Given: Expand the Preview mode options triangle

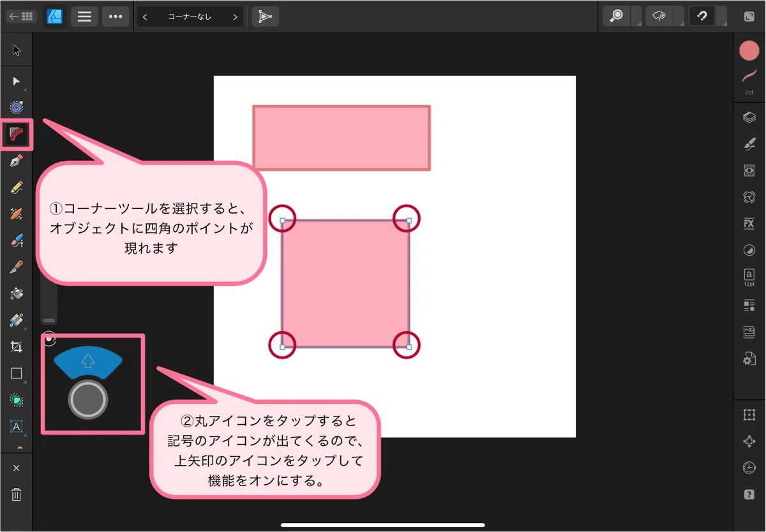Looking at the screenshot, I should pos(679,17).
